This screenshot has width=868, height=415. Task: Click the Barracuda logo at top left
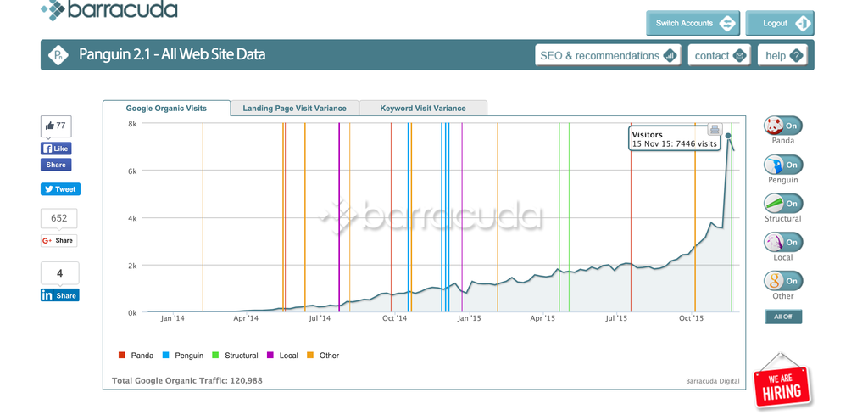(109, 10)
